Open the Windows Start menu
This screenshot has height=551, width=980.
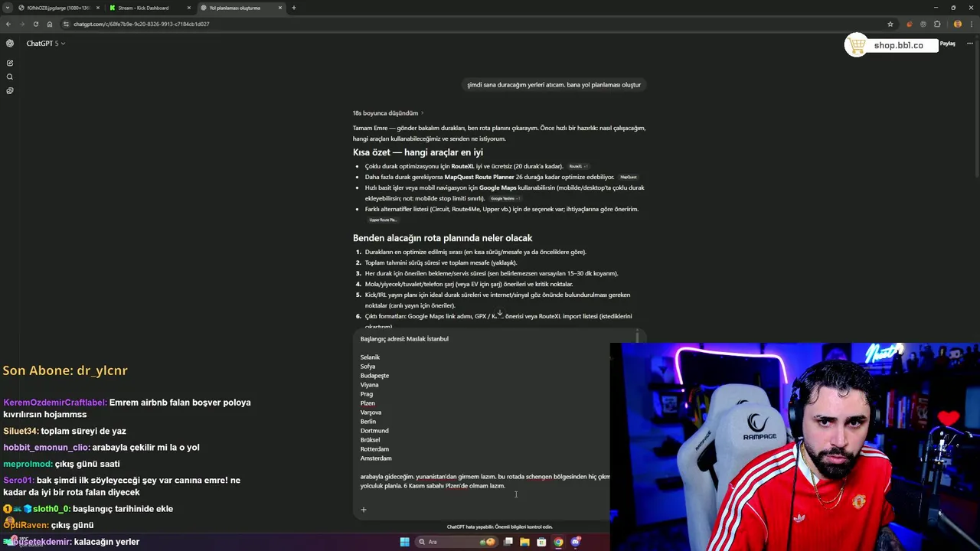(404, 542)
